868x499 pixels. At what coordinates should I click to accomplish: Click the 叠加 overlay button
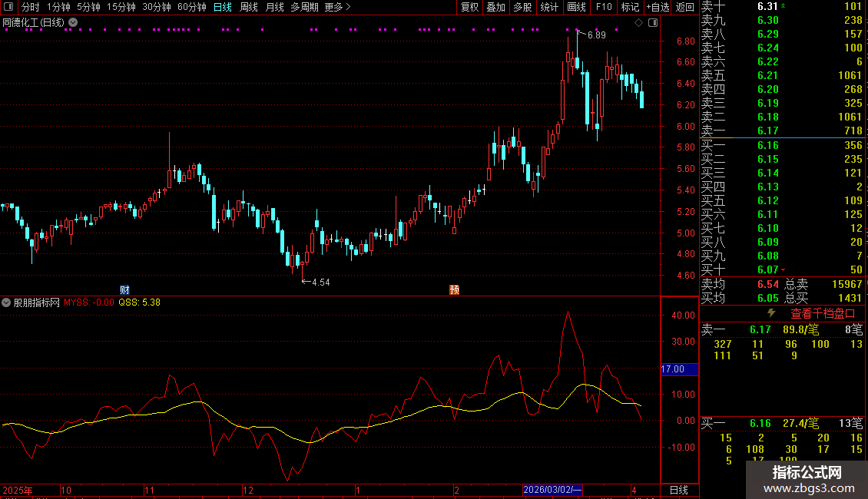click(496, 7)
